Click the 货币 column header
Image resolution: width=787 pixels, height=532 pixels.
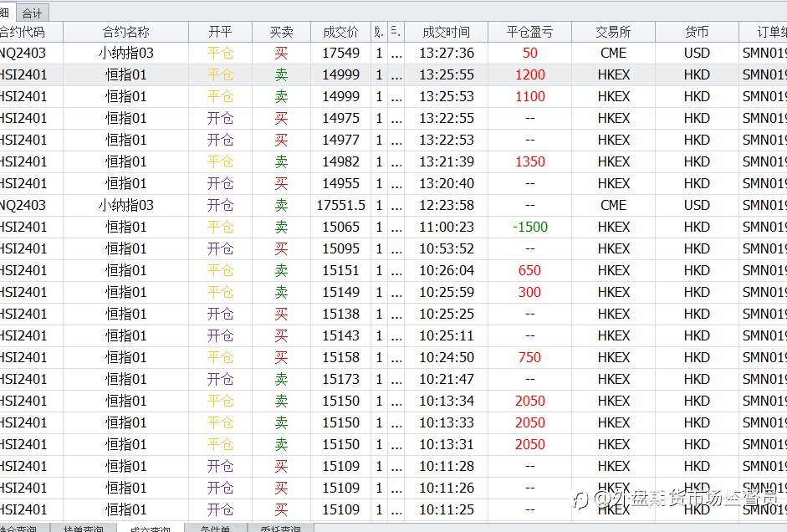(697, 32)
